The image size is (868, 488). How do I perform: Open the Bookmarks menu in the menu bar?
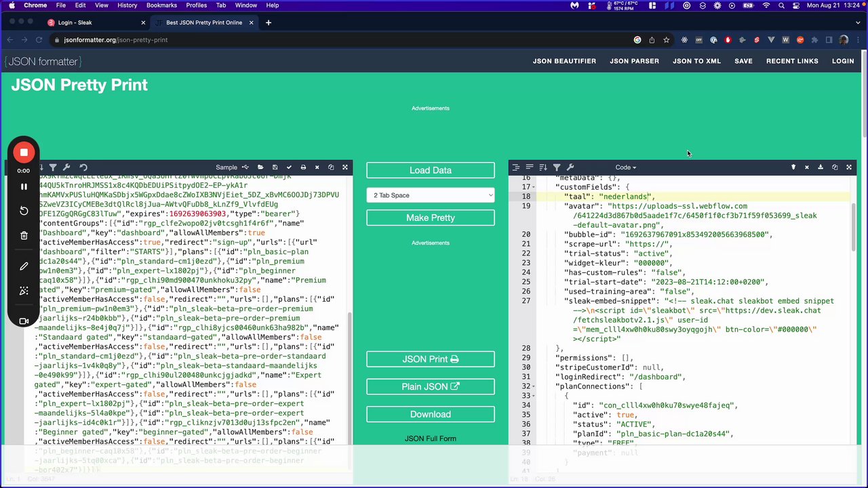click(x=161, y=5)
